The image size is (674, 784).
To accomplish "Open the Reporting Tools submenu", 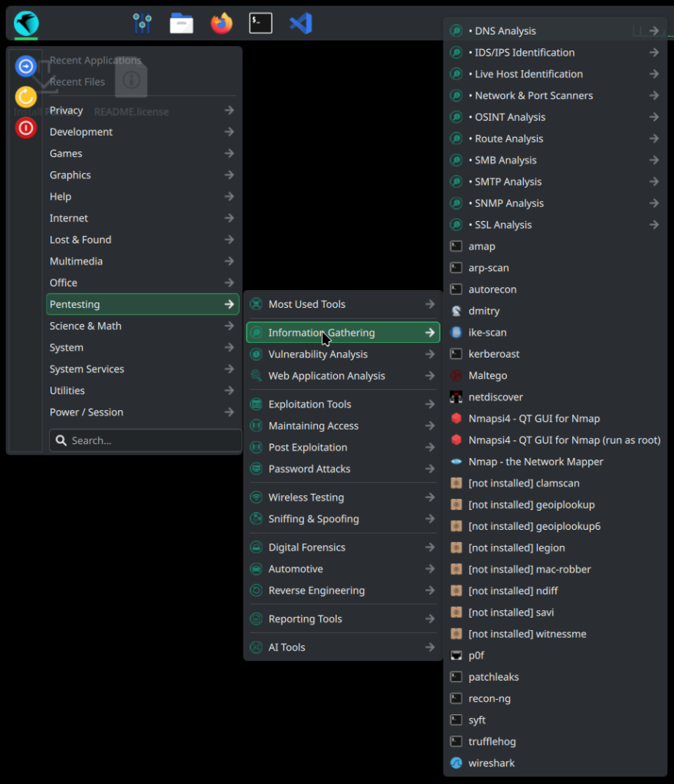I will [343, 619].
